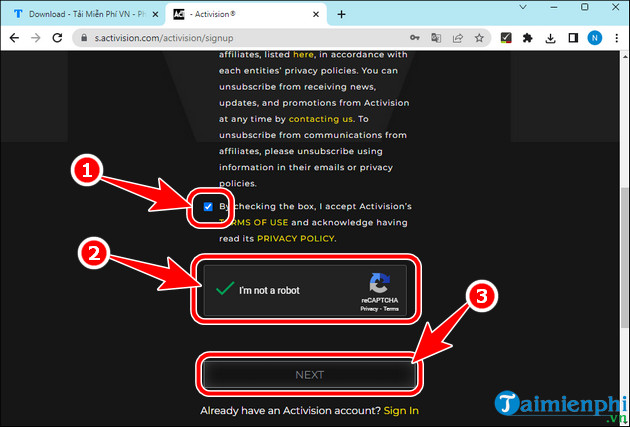The image size is (630, 427).
Task: Open the Sign In link
Action: 401,411
